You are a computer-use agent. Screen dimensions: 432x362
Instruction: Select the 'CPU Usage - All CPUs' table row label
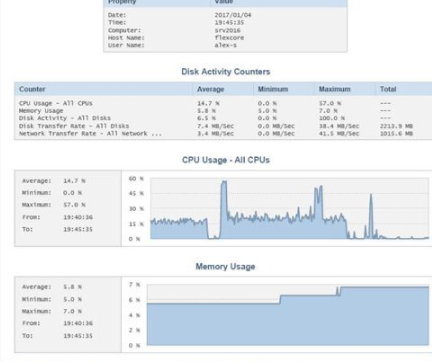56,103
